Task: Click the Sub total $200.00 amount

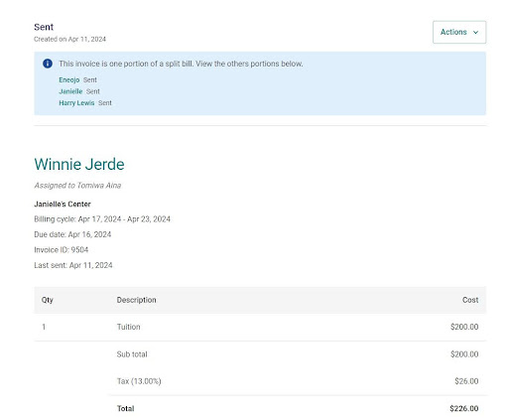Action: 464,354
